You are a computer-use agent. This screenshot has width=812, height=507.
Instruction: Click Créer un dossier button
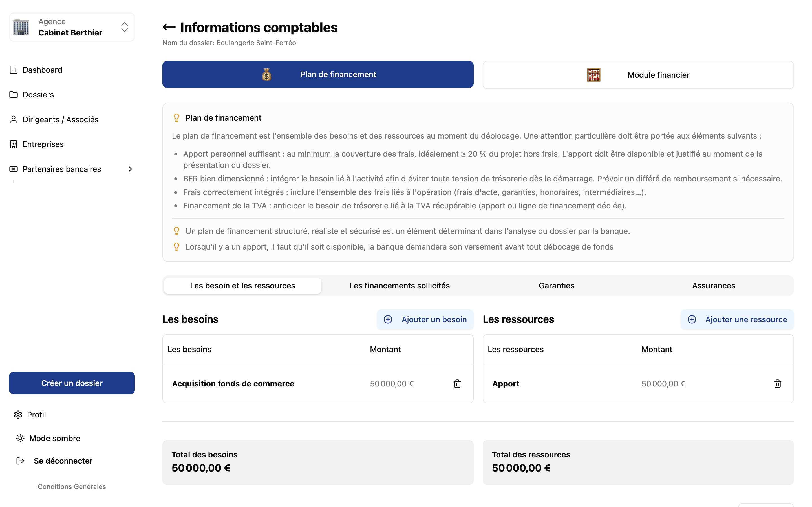tap(72, 383)
